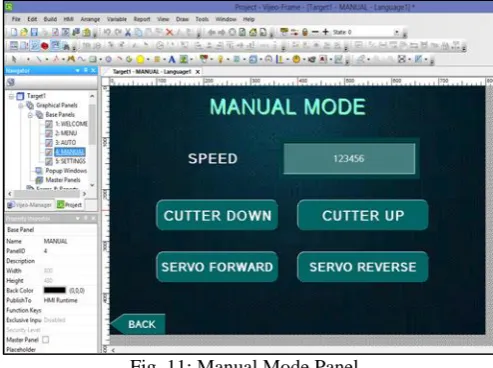Open the dropdown arrow next to lamp tool
Viewport: 493px width, 368px height.
click(x=228, y=60)
